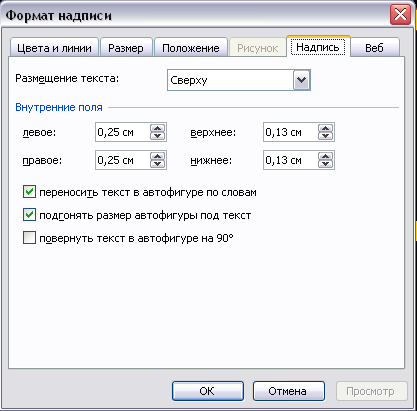Open the Веб tab

coord(375,48)
